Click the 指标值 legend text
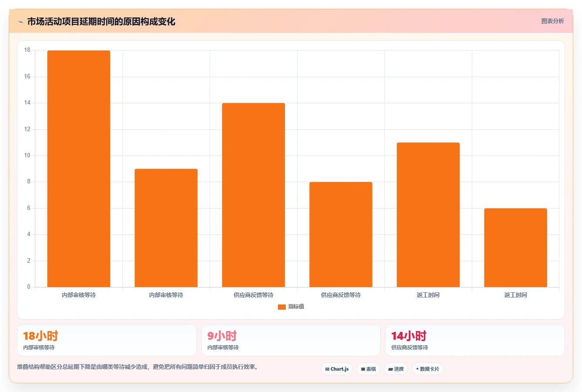 (x=296, y=307)
